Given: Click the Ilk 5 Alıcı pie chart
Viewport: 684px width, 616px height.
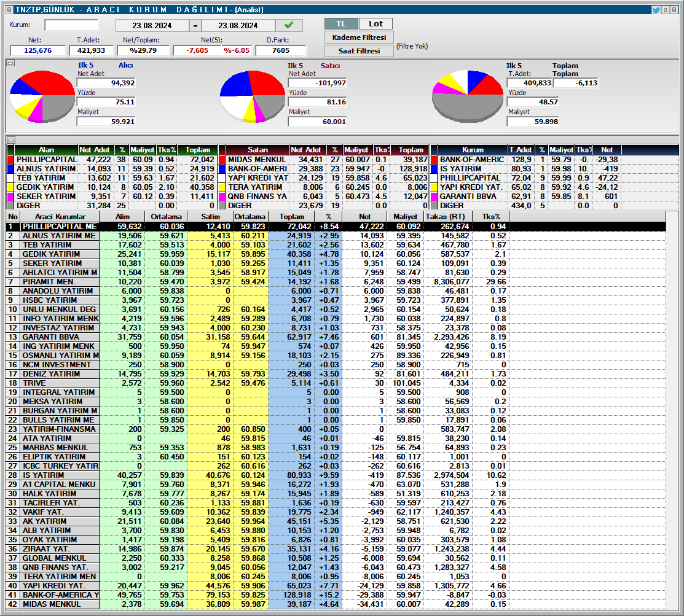Looking at the screenshot, I should (42, 96).
